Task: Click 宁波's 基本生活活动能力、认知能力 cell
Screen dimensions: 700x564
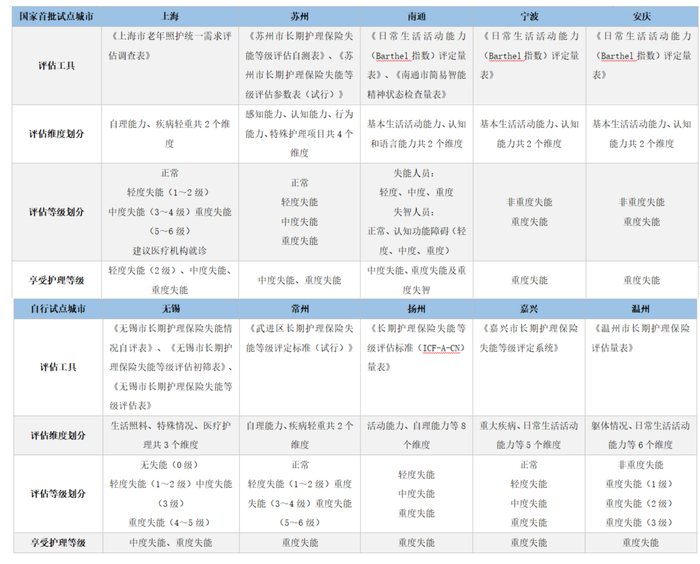Action: click(529, 134)
